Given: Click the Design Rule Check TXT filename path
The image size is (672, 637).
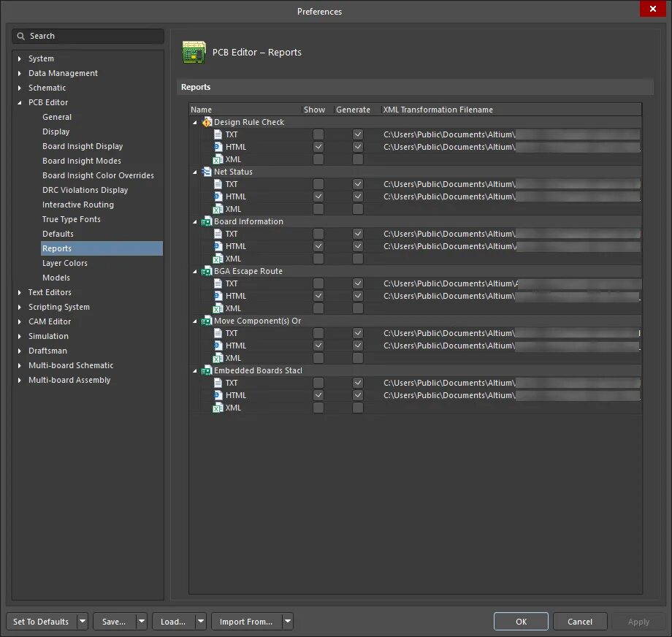Looking at the screenshot, I should pyautogui.click(x=512, y=134).
